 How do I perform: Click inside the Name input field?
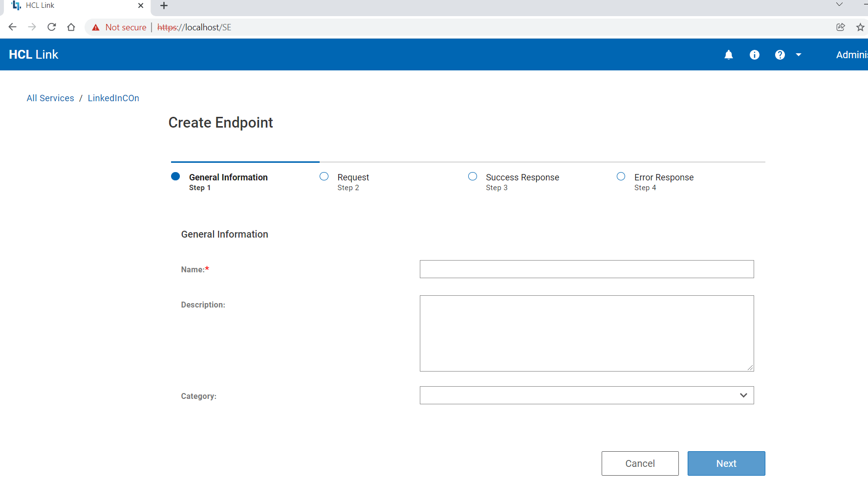click(x=586, y=269)
